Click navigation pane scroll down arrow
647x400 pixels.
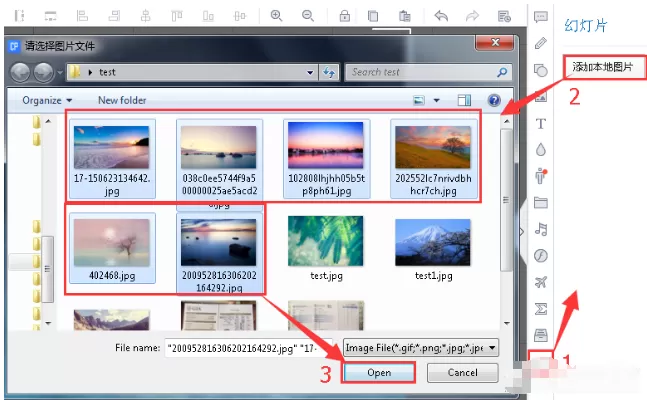click(x=48, y=323)
